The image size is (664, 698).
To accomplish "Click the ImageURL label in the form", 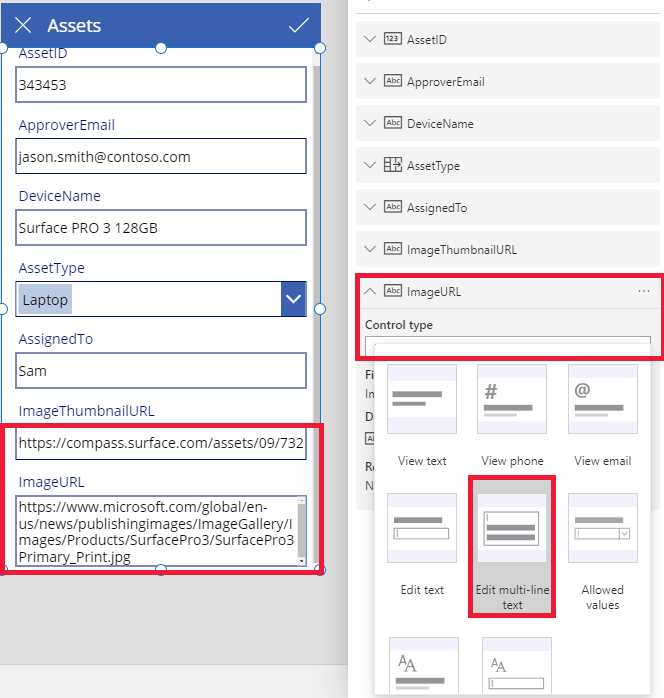I will (x=52, y=482).
